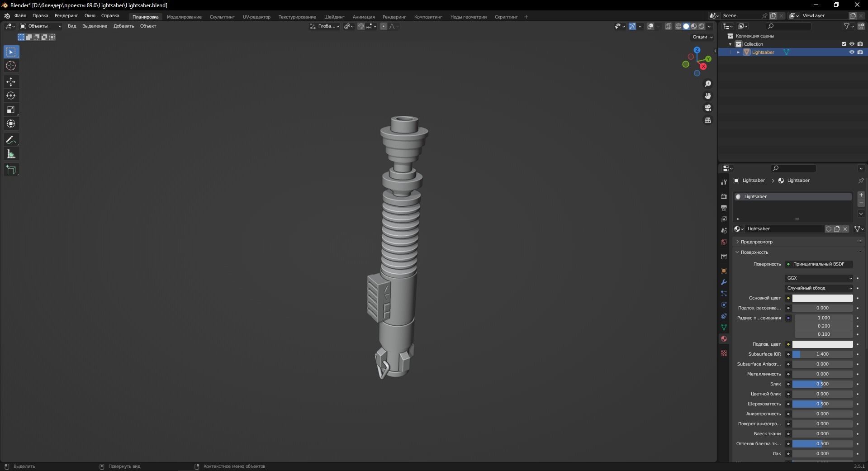Collapse the Collection tree in outliner
This screenshot has height=471, width=868.
pyautogui.click(x=730, y=44)
